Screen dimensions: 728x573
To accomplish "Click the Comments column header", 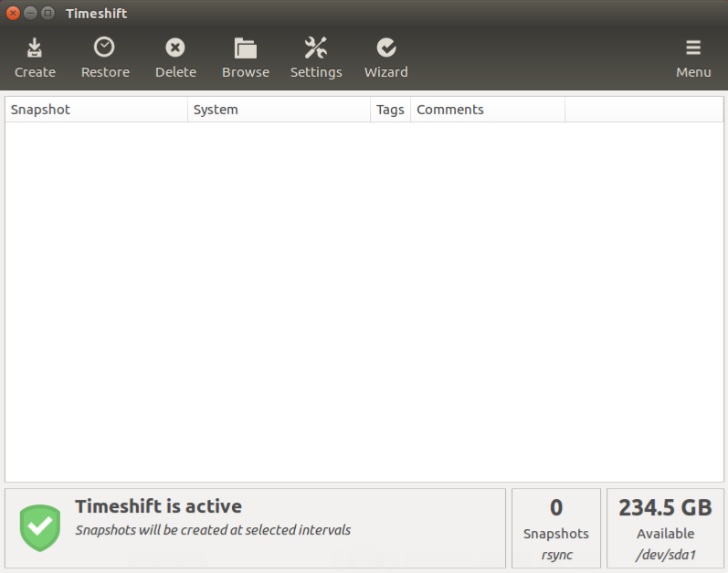I will click(488, 110).
